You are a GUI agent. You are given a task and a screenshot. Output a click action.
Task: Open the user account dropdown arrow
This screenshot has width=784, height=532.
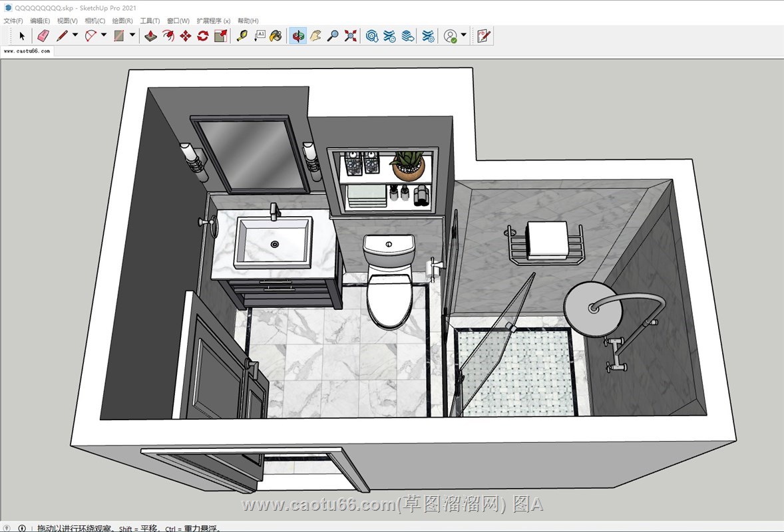463,35
